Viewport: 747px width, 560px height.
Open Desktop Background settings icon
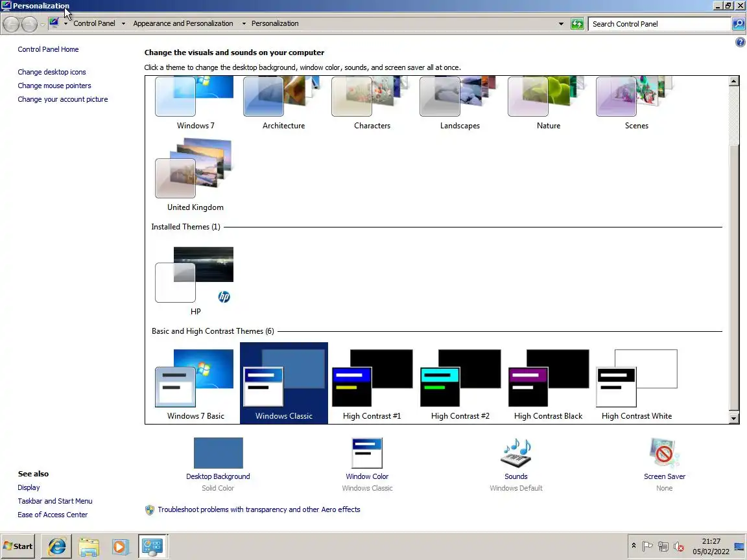218,453
